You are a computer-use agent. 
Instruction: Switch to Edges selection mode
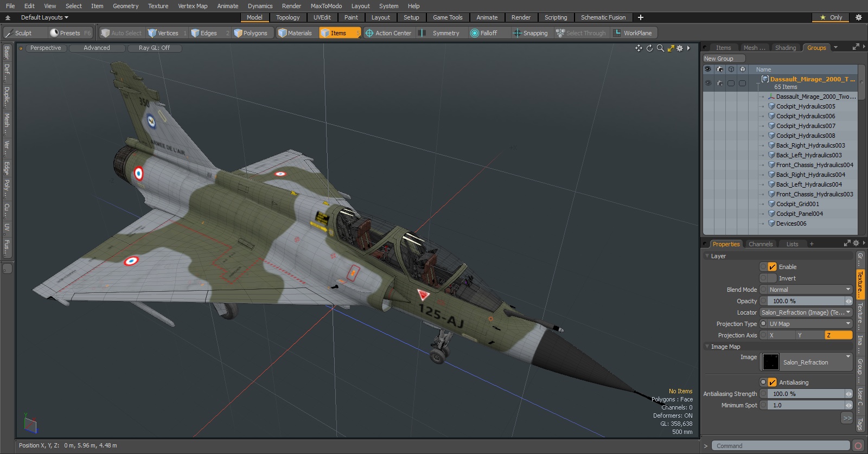click(210, 33)
